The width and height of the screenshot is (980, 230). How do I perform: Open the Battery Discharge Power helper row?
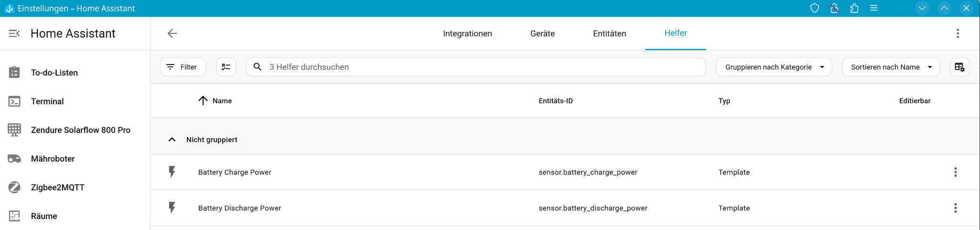point(239,208)
